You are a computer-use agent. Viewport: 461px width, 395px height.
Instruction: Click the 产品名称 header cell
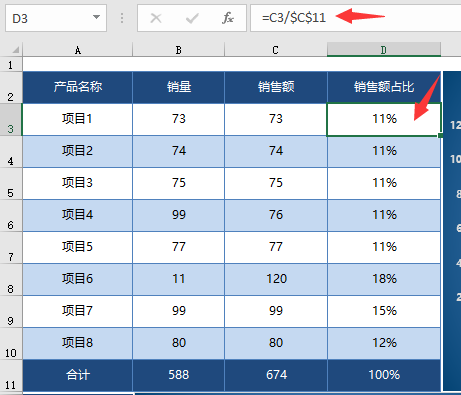pyautogui.click(x=78, y=87)
